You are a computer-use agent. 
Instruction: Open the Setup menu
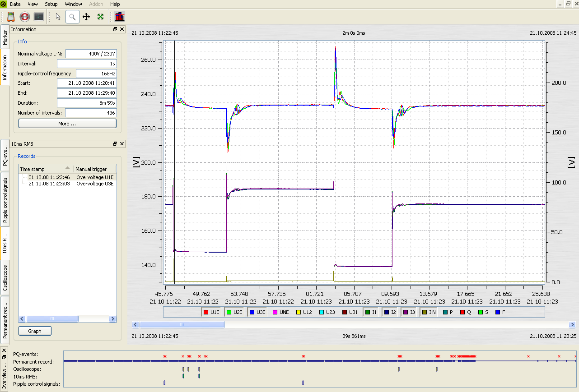pyautogui.click(x=51, y=4)
